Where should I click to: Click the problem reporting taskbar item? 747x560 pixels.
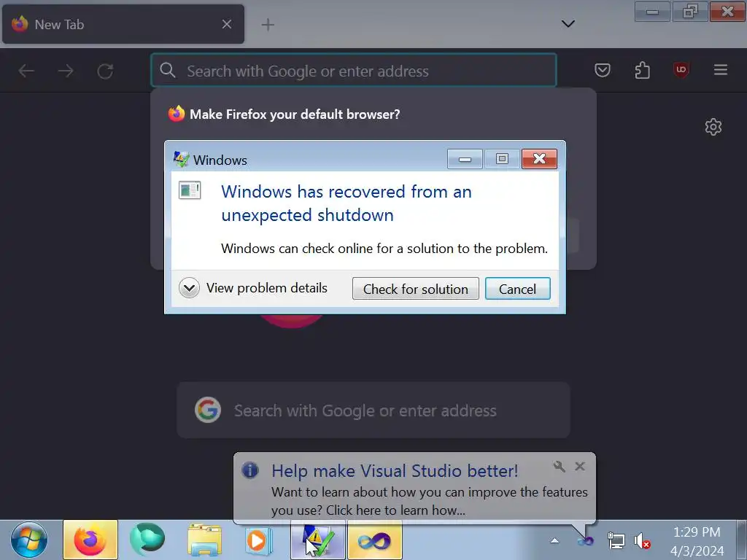(x=318, y=540)
